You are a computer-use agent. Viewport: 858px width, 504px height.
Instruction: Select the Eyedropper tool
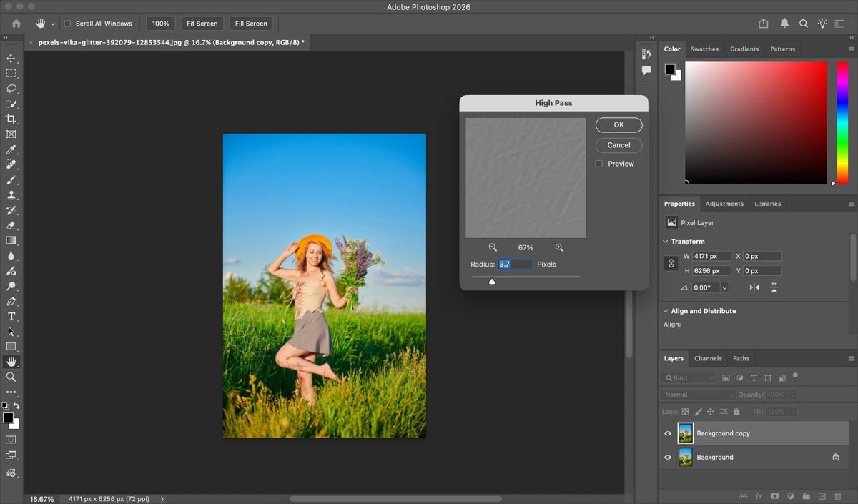(x=11, y=149)
